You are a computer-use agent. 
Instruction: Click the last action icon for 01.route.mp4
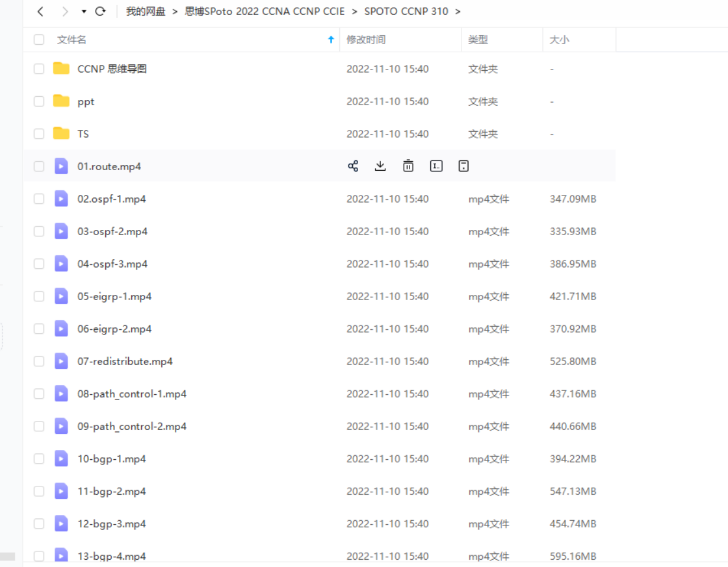click(463, 166)
